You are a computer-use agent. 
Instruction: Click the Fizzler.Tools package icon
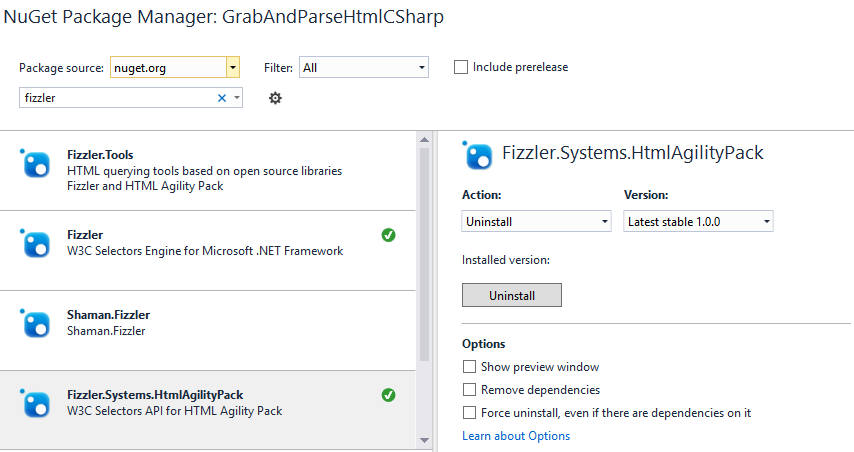coord(35,163)
